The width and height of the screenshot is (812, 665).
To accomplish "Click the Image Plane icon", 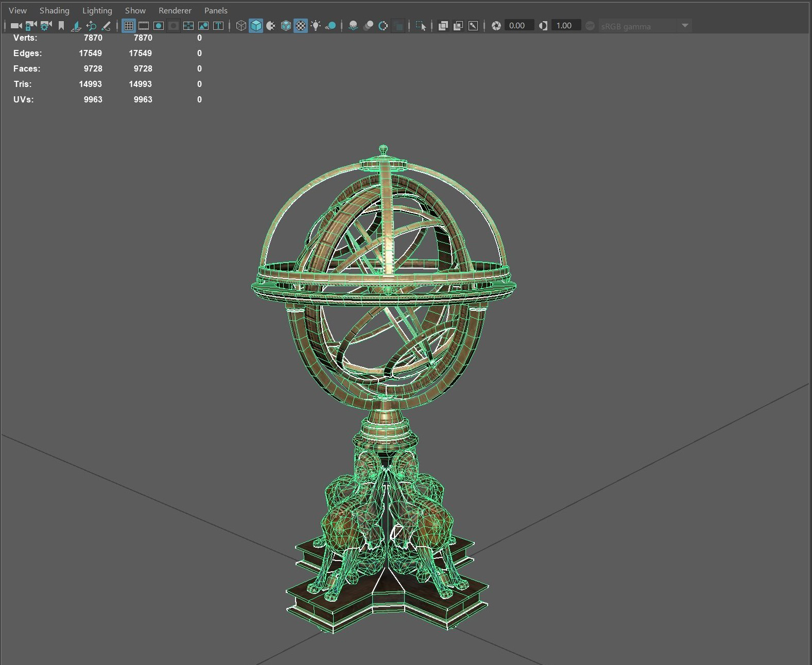I will pyautogui.click(x=76, y=26).
